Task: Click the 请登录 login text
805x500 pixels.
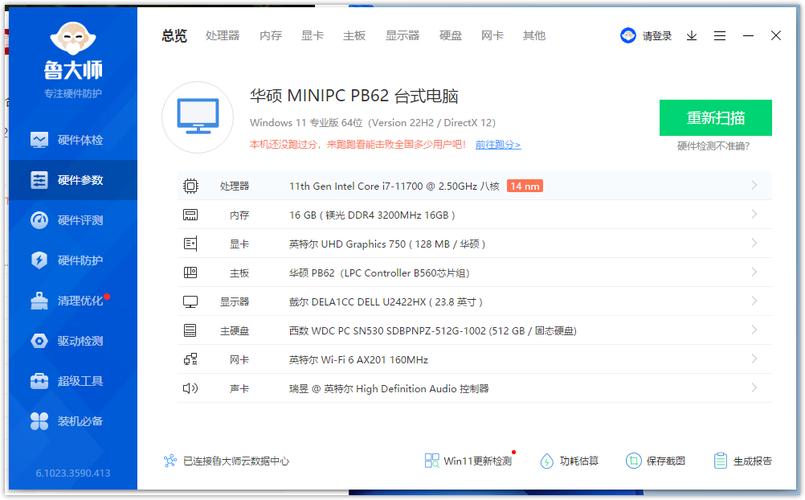Action: click(x=657, y=35)
